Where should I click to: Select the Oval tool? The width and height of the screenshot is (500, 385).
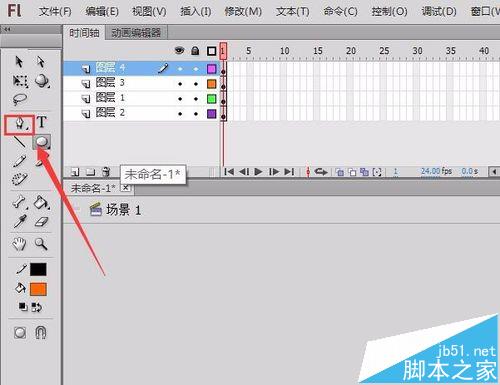coord(42,142)
